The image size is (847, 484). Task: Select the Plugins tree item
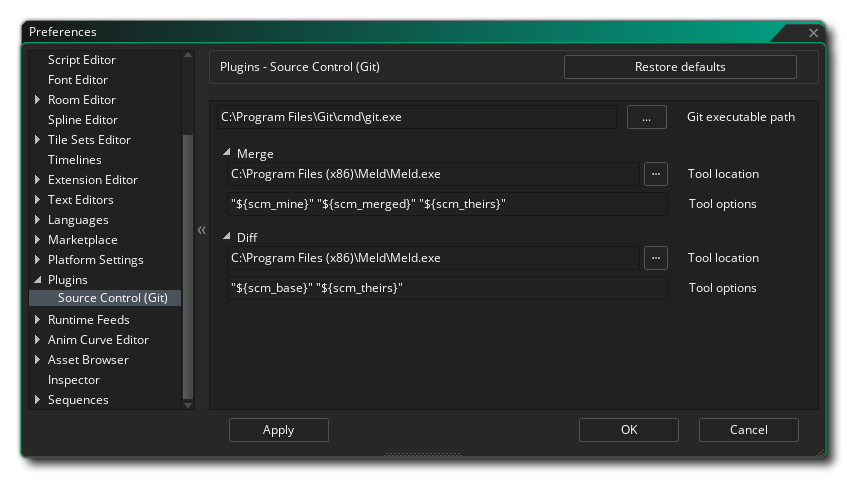[x=68, y=280]
